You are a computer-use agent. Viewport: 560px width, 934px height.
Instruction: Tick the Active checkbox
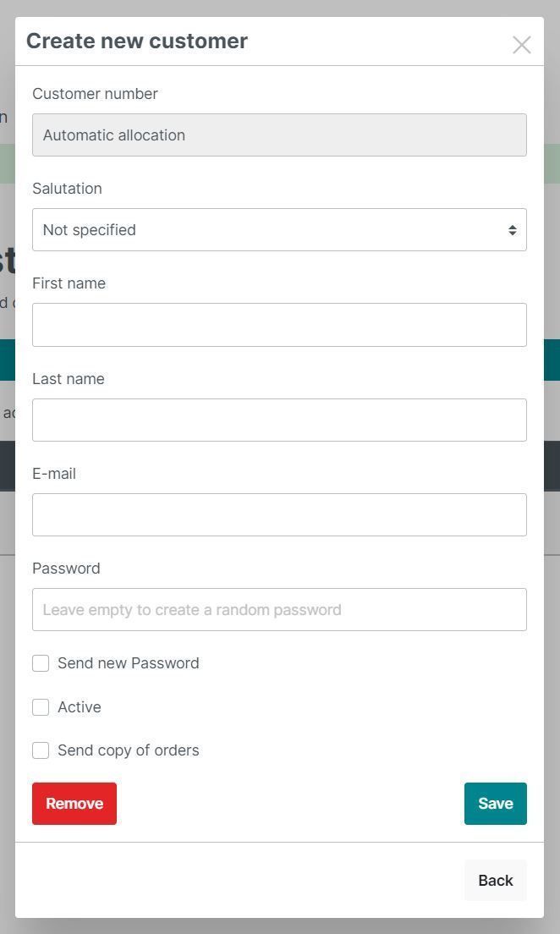[x=41, y=707]
